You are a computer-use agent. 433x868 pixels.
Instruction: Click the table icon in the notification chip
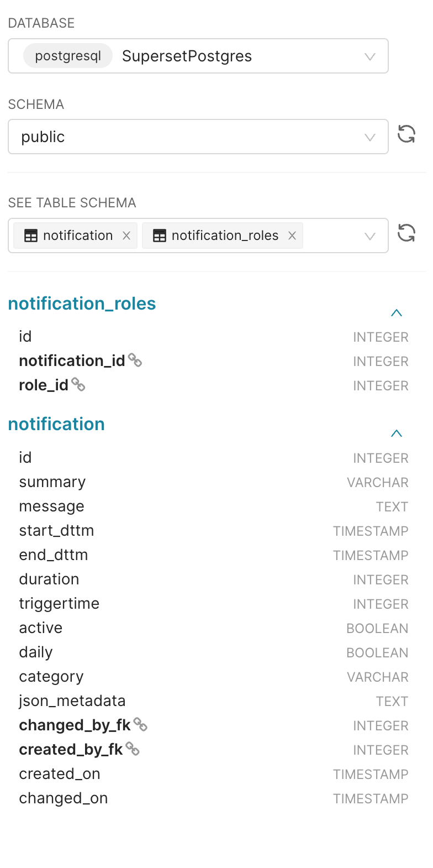(31, 235)
